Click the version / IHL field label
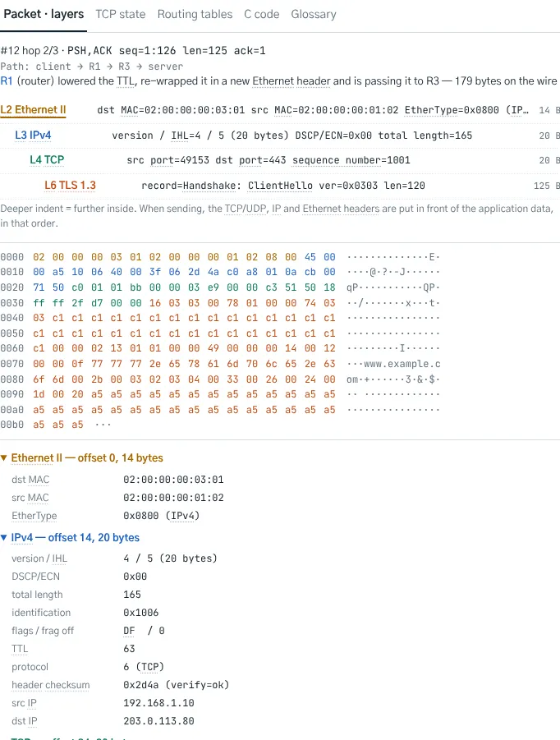Screen dimensions: 560x740 [x=39, y=558]
